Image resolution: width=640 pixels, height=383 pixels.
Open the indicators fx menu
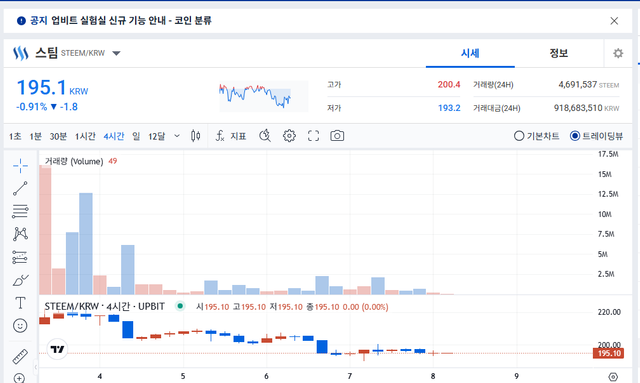click(x=220, y=136)
